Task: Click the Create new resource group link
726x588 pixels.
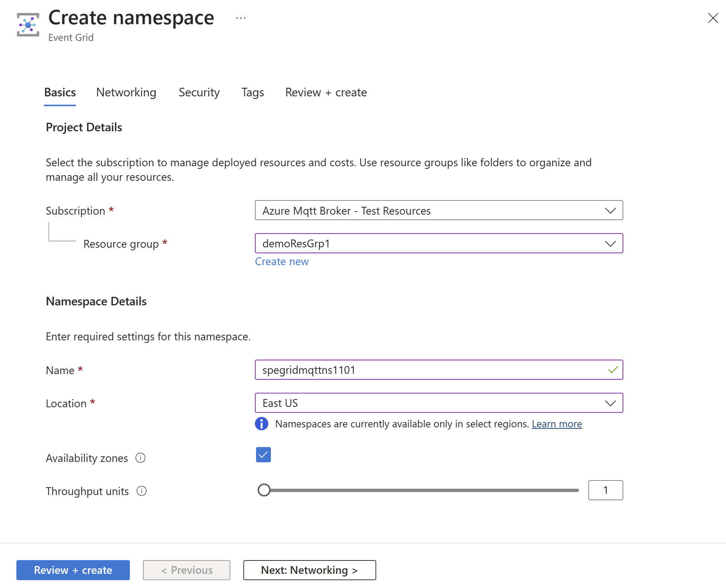Action: pos(282,260)
